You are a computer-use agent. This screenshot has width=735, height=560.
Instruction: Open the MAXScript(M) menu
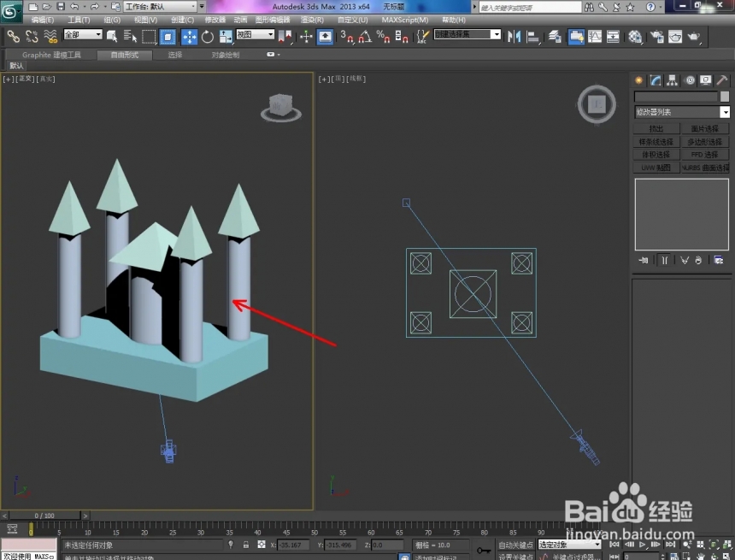tap(405, 20)
